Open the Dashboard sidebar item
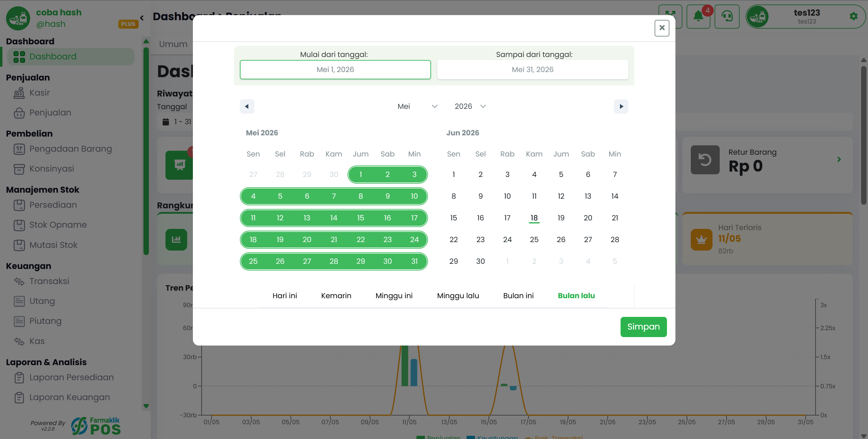The width and height of the screenshot is (868, 439). 70,56
